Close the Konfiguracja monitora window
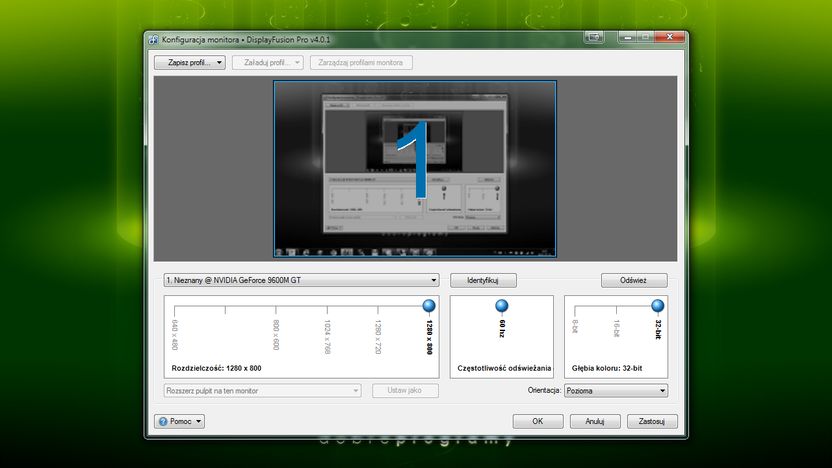The height and width of the screenshot is (468, 832). point(670,37)
